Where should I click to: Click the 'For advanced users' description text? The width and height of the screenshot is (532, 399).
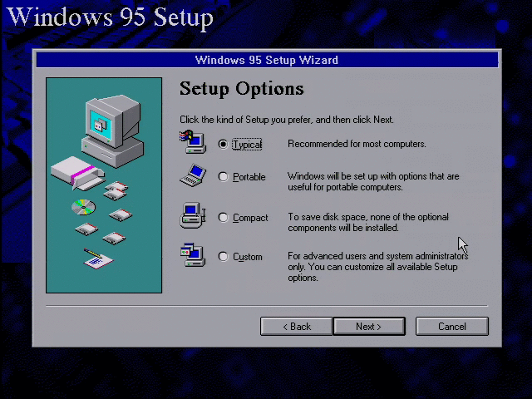coord(378,267)
